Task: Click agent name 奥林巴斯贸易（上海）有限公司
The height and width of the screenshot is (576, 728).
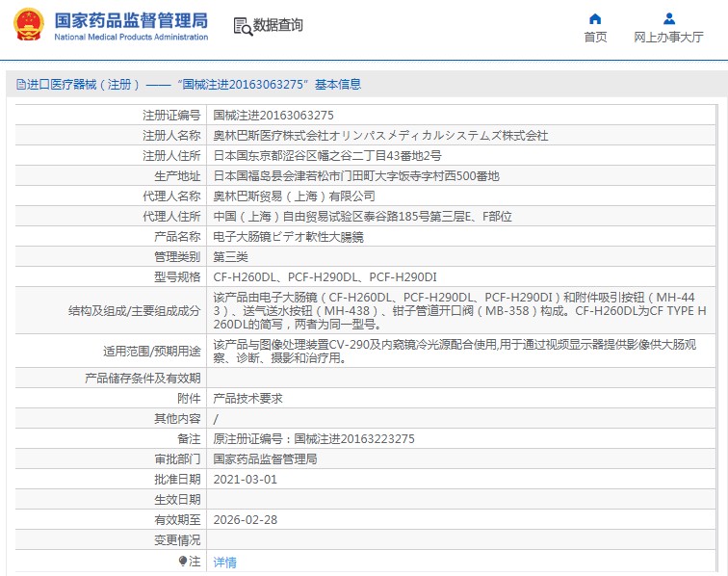Action: pos(294,196)
